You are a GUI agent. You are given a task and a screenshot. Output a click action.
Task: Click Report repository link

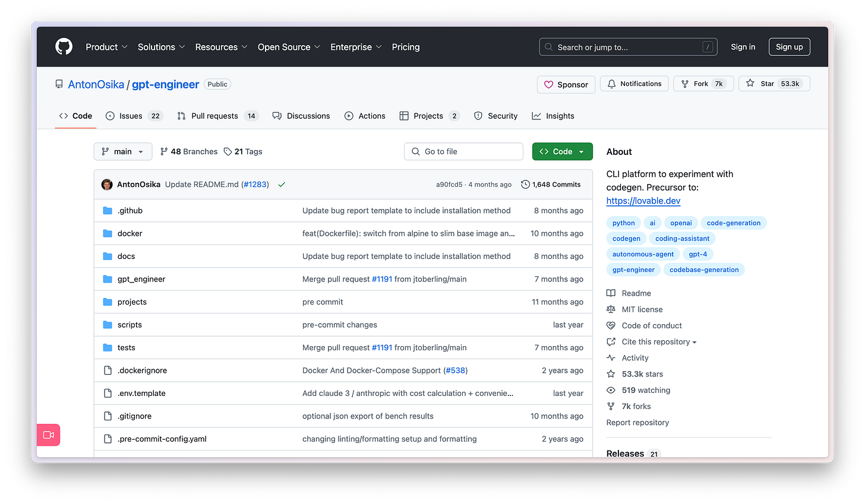637,423
